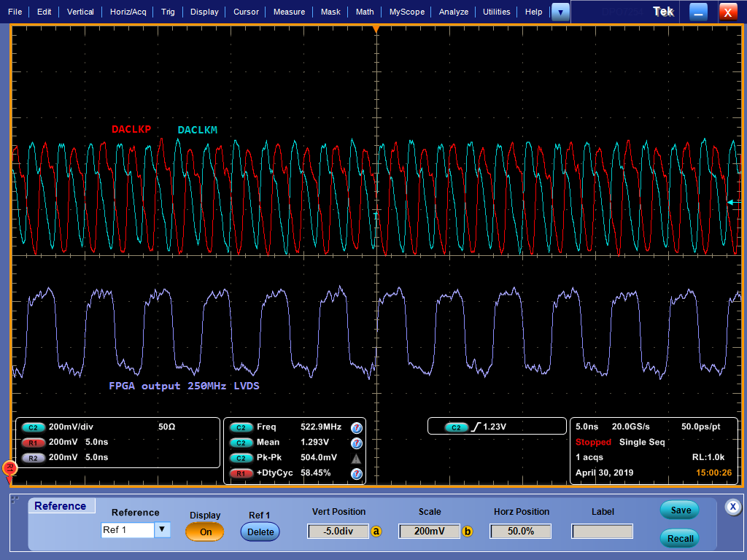Click the 1.293V mean value
Screen dimensions: 747x560
click(314, 442)
